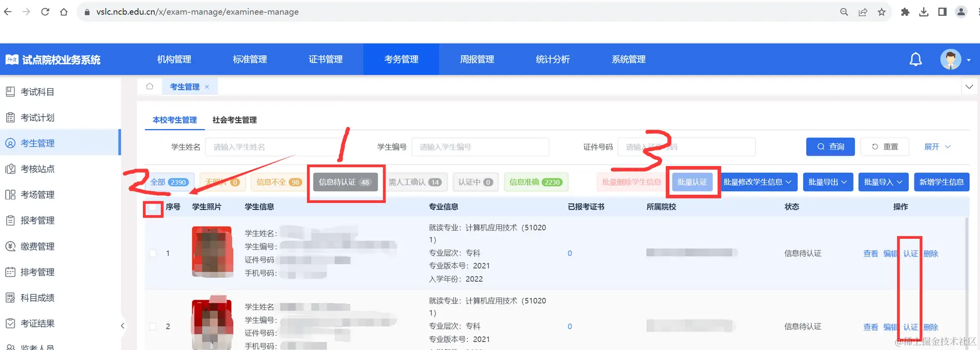Click the share page icon
Image resolution: width=980 pixels, height=350 pixels.
[x=863, y=12]
